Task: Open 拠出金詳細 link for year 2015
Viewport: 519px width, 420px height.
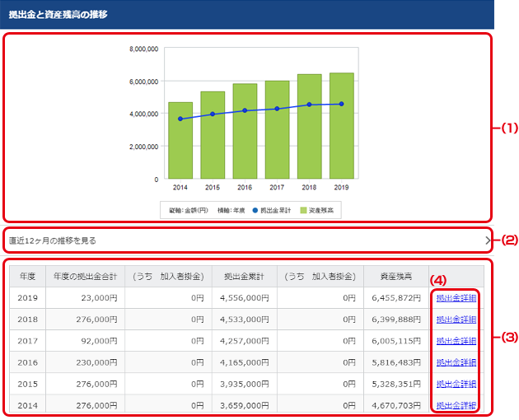Action: click(x=456, y=384)
